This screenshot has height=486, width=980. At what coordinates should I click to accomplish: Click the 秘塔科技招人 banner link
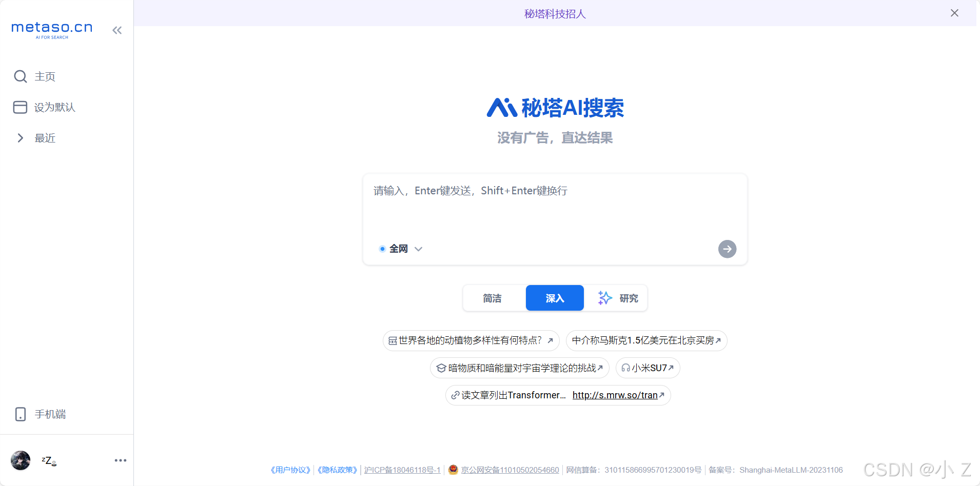[x=555, y=14]
